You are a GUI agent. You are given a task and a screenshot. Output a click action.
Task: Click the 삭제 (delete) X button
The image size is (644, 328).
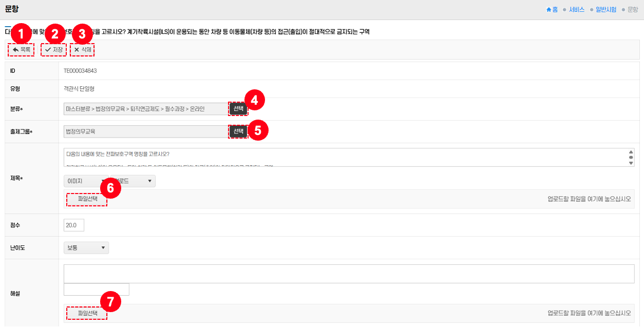pos(82,50)
